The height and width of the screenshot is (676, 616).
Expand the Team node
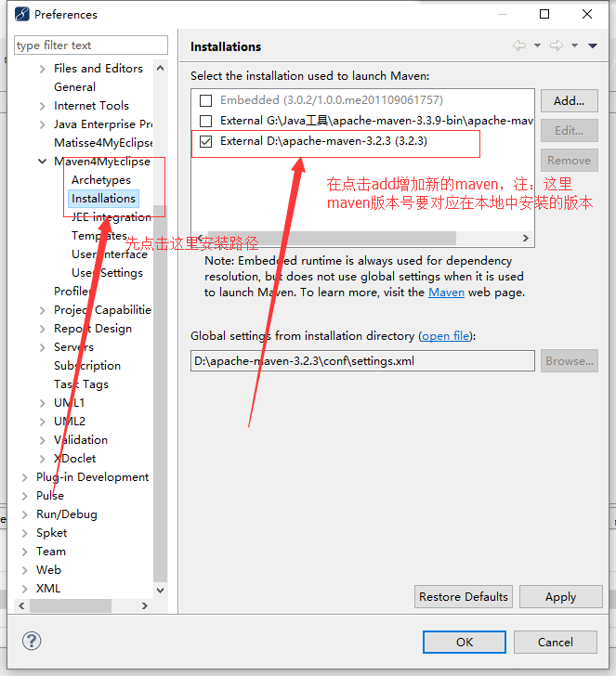24,552
